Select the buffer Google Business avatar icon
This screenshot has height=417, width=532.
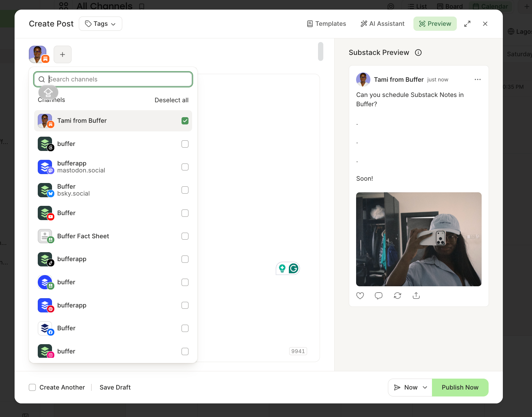click(45, 282)
